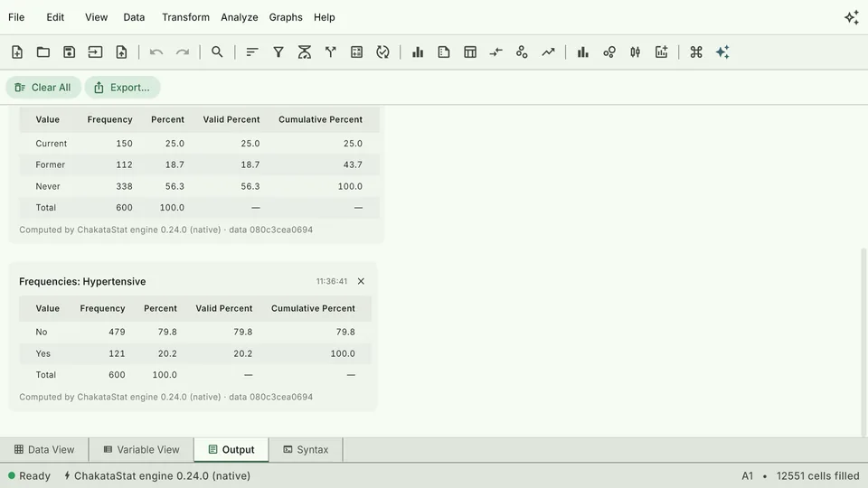Image resolution: width=868 pixels, height=488 pixels.
Task: Click the recode circular arrows check icon
Action: (x=382, y=52)
